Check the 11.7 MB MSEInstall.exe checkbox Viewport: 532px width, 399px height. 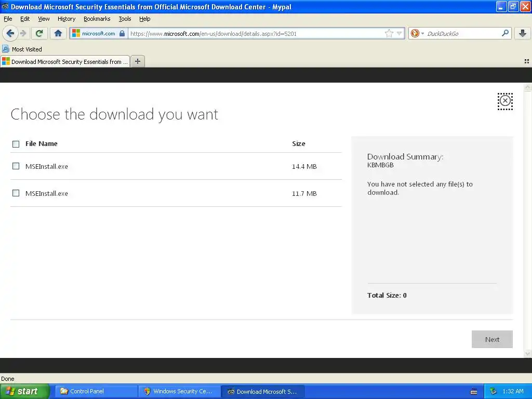point(16,193)
